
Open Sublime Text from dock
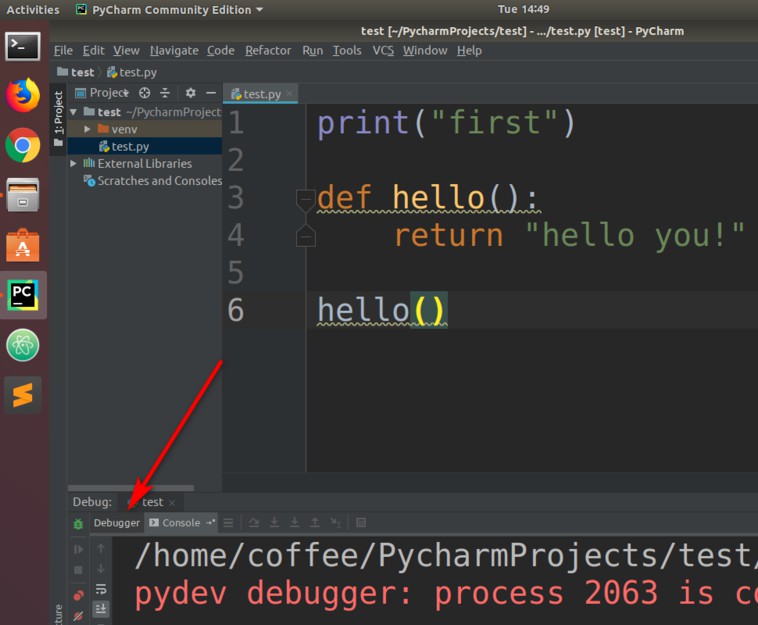tap(23, 395)
